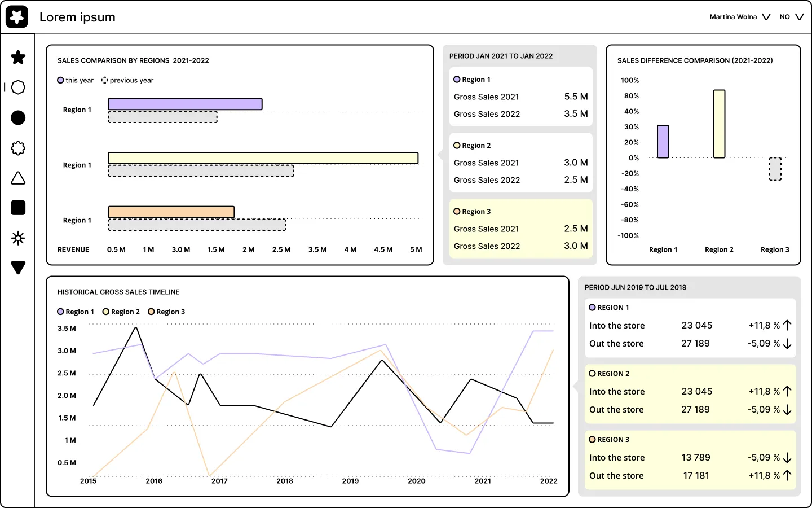The image size is (812, 508).
Task: Click up arrow beside REGION 3 Out the store
Action: tap(787, 475)
